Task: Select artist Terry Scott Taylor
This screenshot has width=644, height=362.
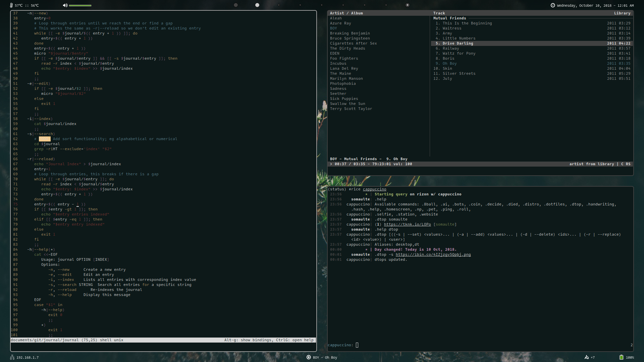Action: click(351, 109)
